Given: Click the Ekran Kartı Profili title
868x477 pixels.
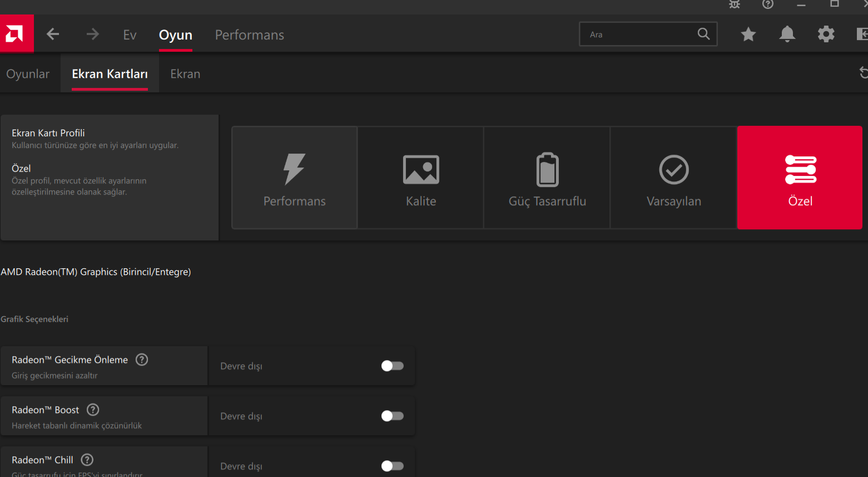Looking at the screenshot, I should click(x=48, y=133).
